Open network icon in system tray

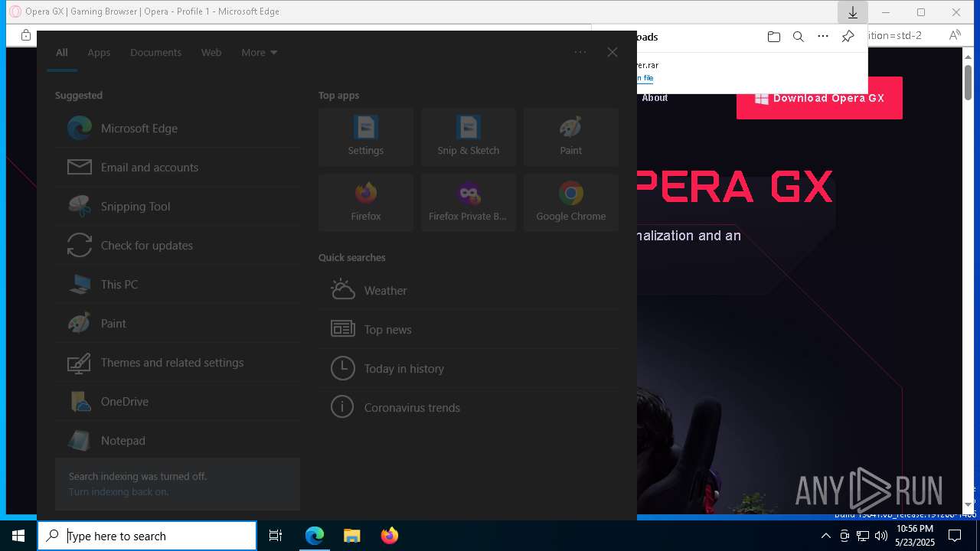863,536
